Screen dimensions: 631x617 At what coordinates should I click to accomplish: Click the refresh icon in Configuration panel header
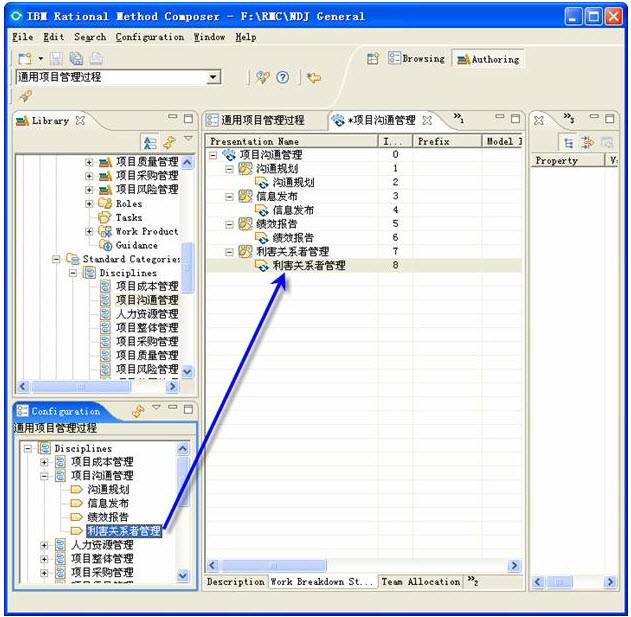click(138, 410)
